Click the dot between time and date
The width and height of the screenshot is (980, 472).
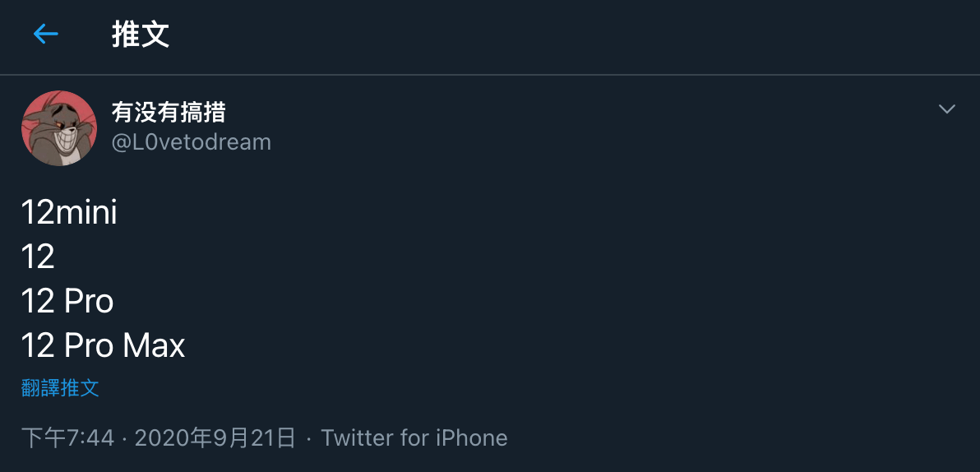(x=124, y=438)
